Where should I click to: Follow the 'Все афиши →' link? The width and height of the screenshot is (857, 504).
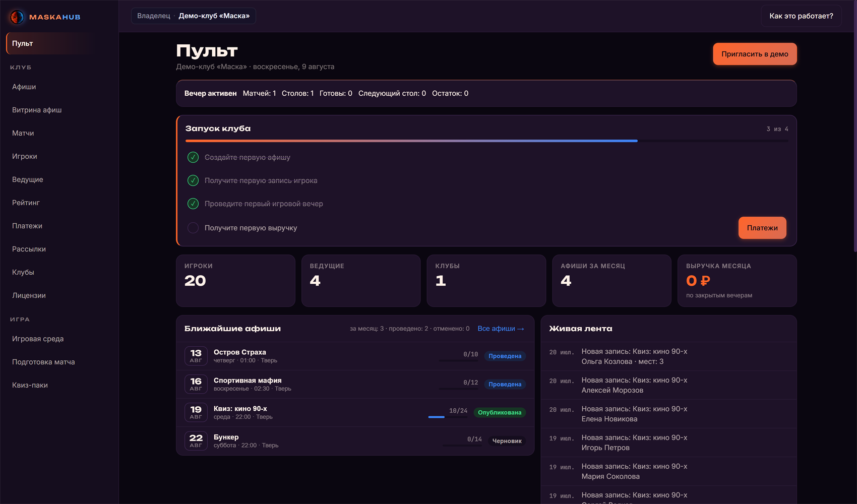[501, 329]
